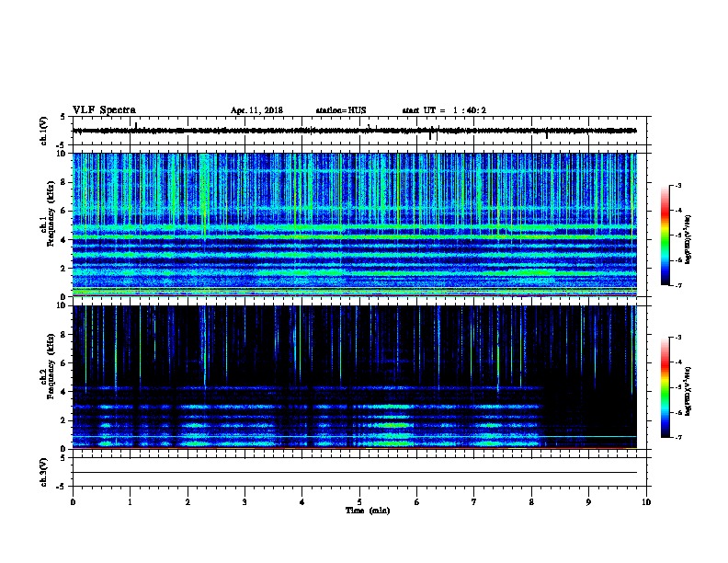Click the ch.1 colorbar log(PSD) unit label

[x=688, y=239]
